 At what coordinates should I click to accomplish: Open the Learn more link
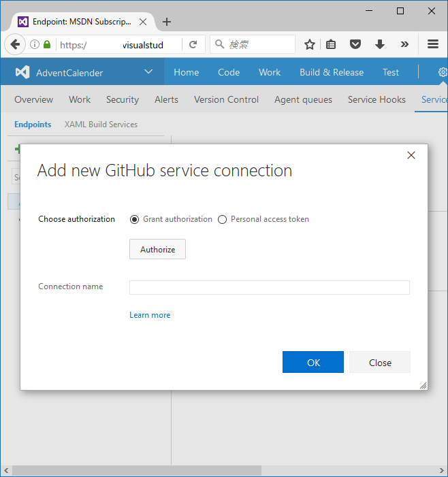pyautogui.click(x=150, y=315)
